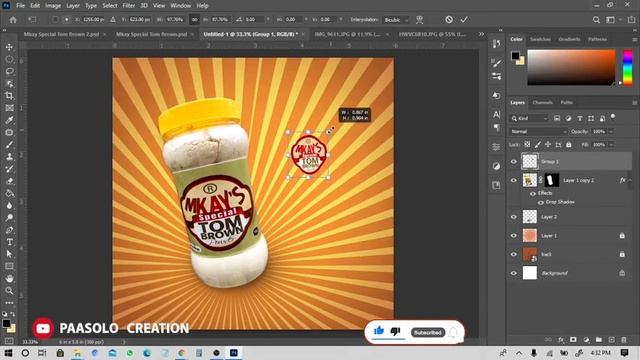Switch to the Channels tab

click(x=542, y=102)
